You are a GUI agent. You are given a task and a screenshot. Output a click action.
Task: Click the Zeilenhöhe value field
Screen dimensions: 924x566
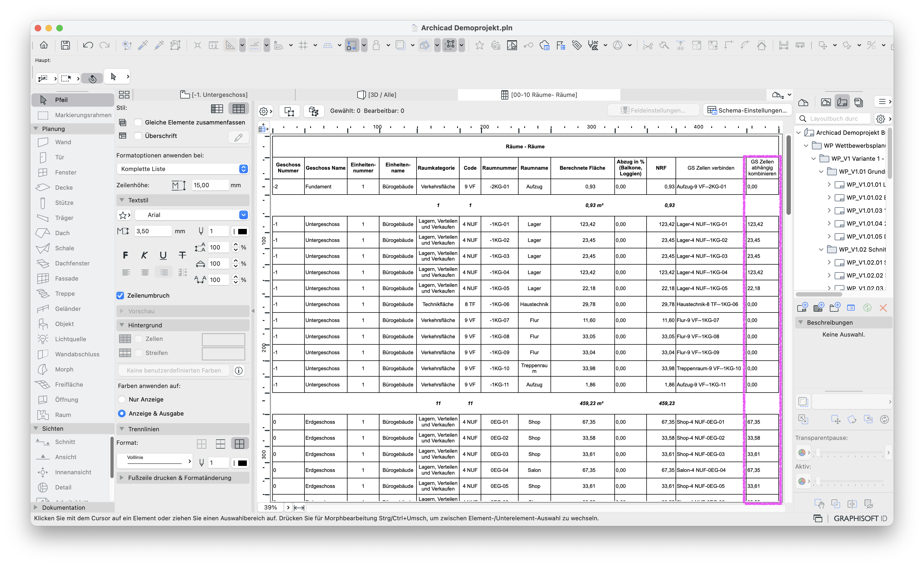click(210, 185)
